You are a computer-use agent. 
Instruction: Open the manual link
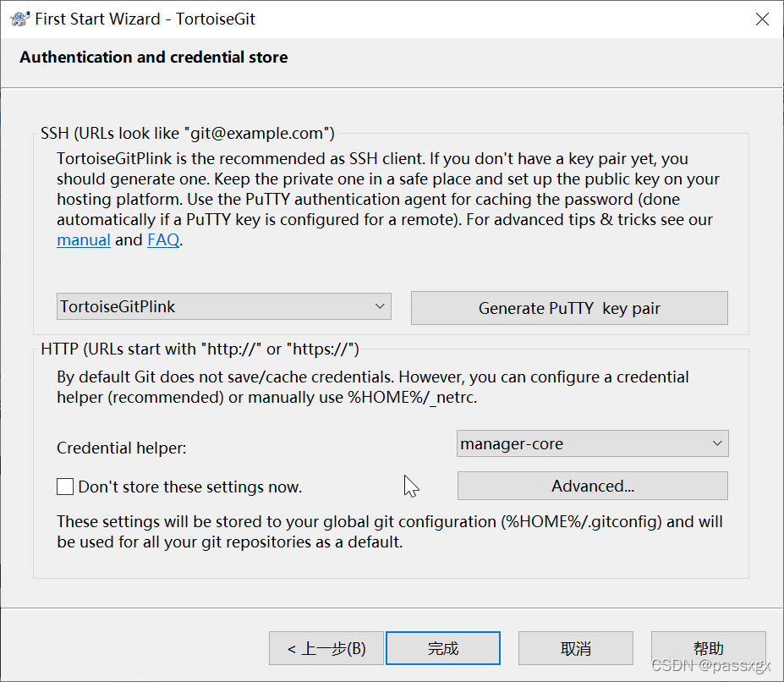tap(84, 240)
